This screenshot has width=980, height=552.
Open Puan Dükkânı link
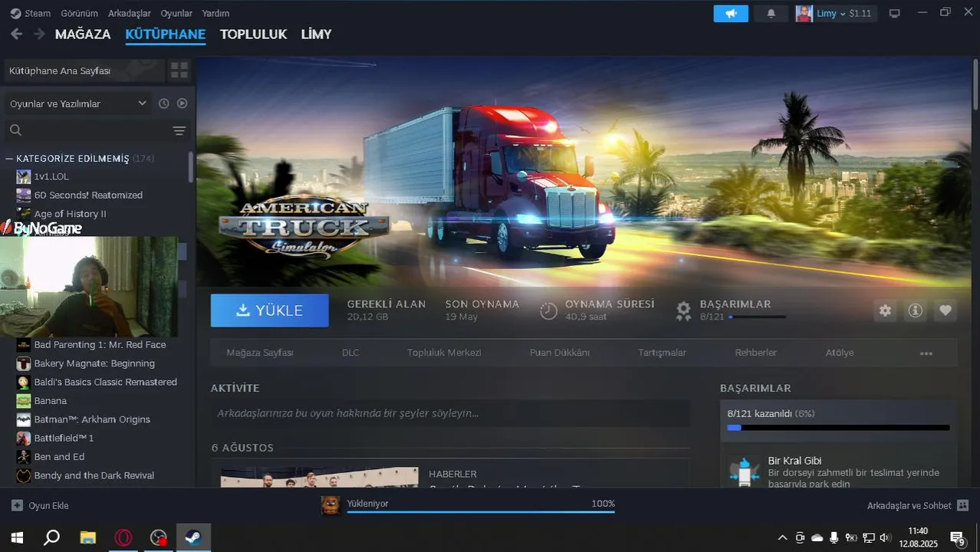coord(560,353)
